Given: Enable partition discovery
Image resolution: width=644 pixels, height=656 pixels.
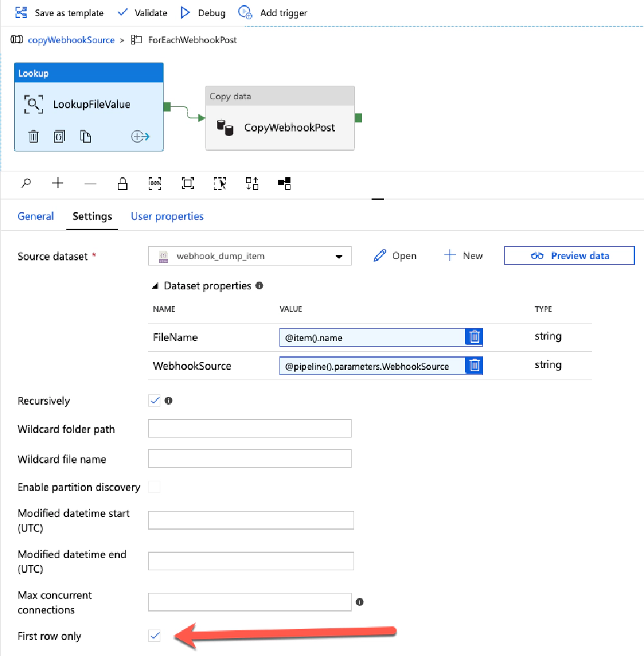Looking at the screenshot, I should point(154,487).
